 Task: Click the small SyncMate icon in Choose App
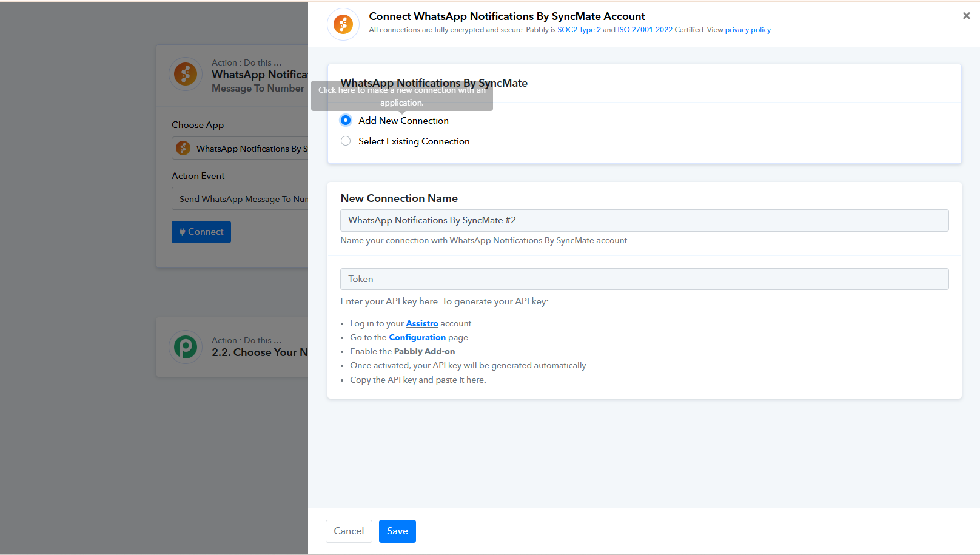[183, 149]
